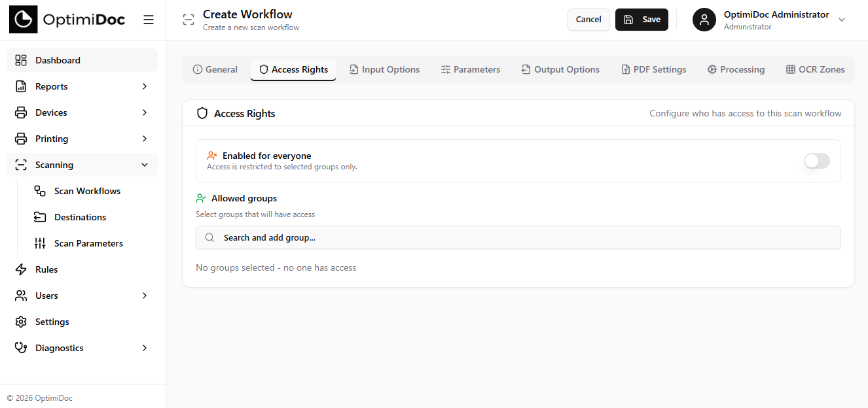Image resolution: width=868 pixels, height=408 pixels.
Task: Click the Scanning frame icon in sidebar
Action: click(21, 165)
